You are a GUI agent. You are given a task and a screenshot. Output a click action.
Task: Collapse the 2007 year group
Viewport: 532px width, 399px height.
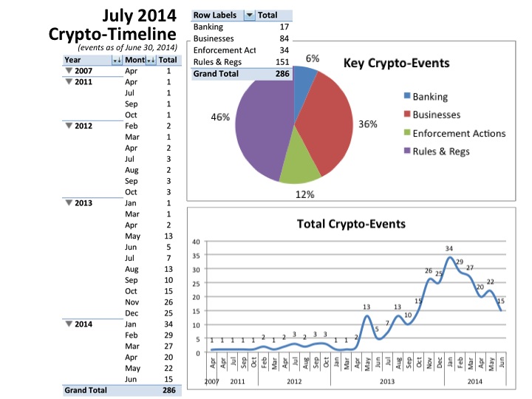pos(69,71)
